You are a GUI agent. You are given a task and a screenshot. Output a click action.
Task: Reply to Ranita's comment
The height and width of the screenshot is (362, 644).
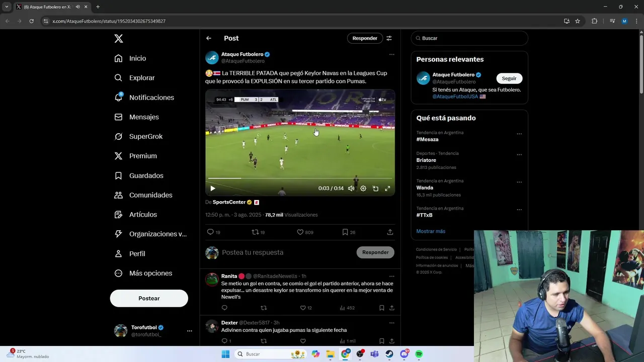tap(224, 308)
